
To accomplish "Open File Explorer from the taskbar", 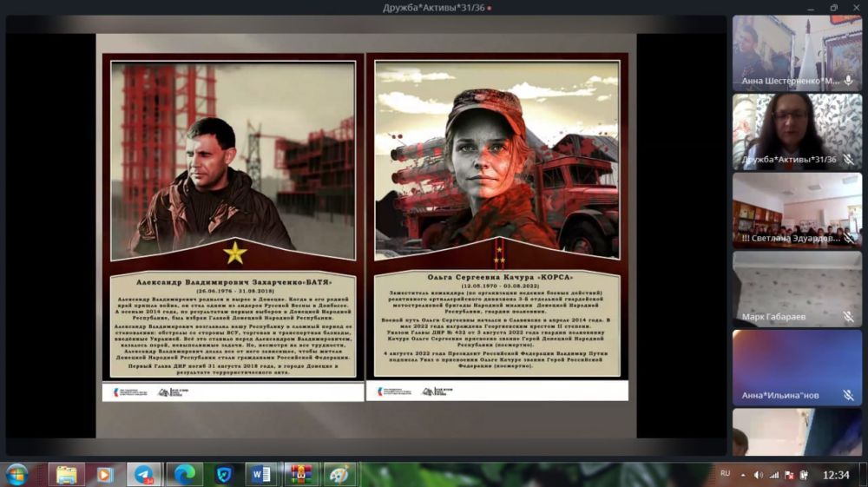I will (67, 474).
